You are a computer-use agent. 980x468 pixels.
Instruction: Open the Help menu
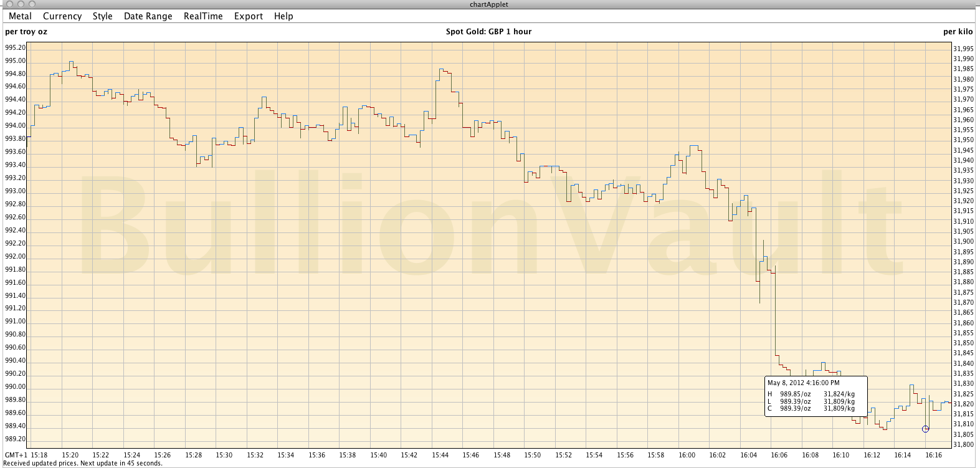click(283, 16)
